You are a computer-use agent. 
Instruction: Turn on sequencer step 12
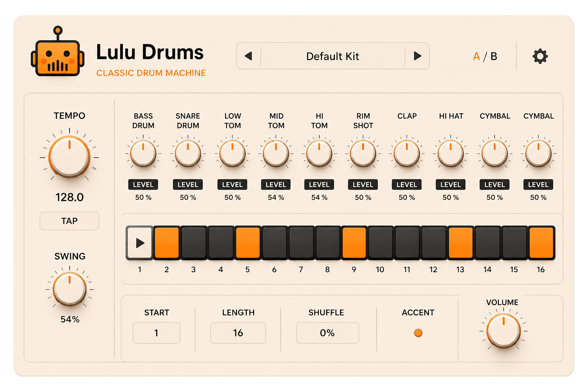434,243
